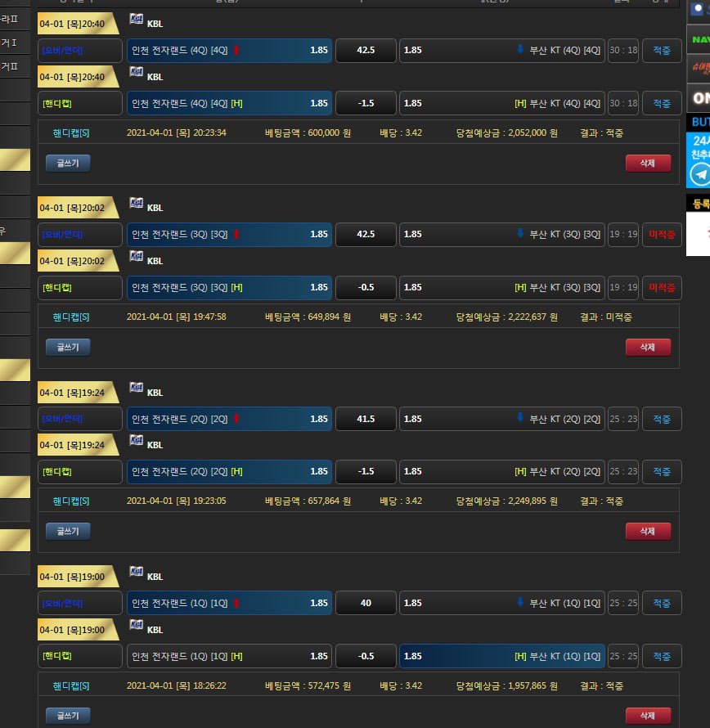The image size is (710, 728).
Task: Delete the 600,000 원 bet slip
Action: [647, 164]
